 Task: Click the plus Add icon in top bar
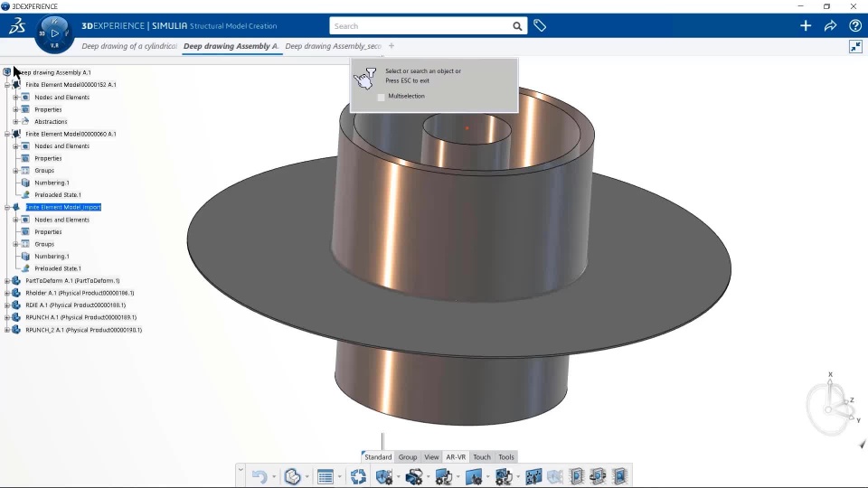pyautogui.click(x=806, y=26)
